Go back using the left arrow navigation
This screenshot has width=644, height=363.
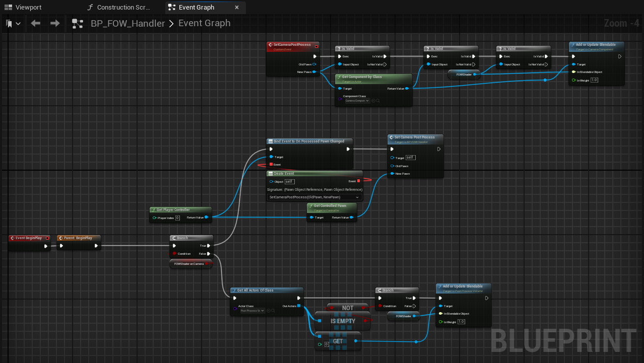[35, 23]
